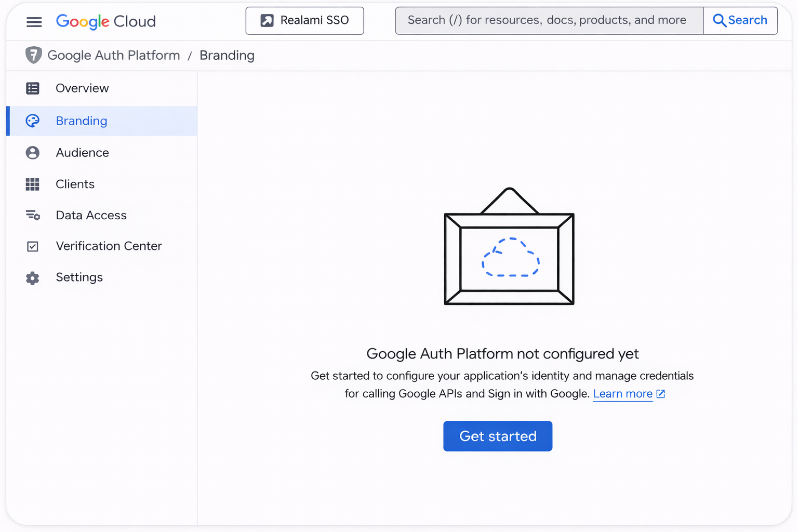The height and width of the screenshot is (532, 798).
Task: Follow the Learn more link
Action: (622, 394)
